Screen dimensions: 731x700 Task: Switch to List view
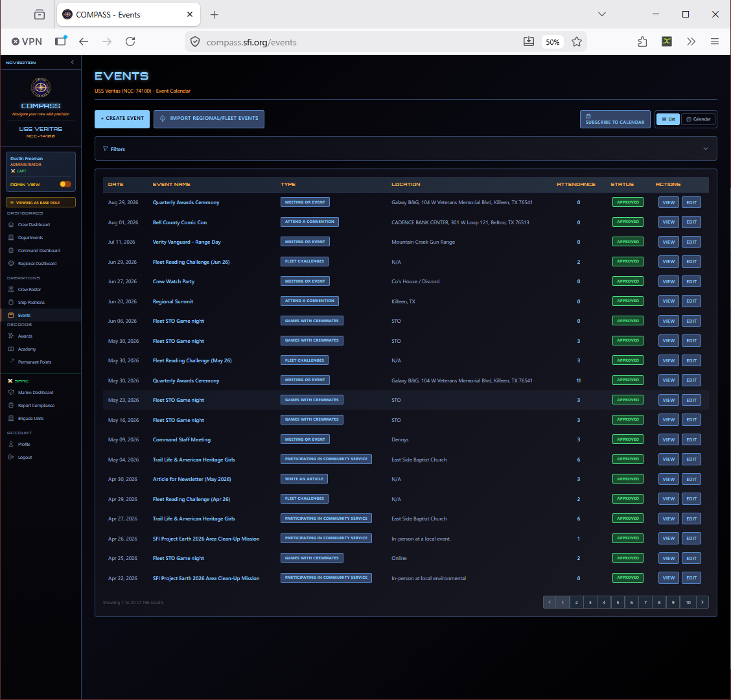coord(668,119)
